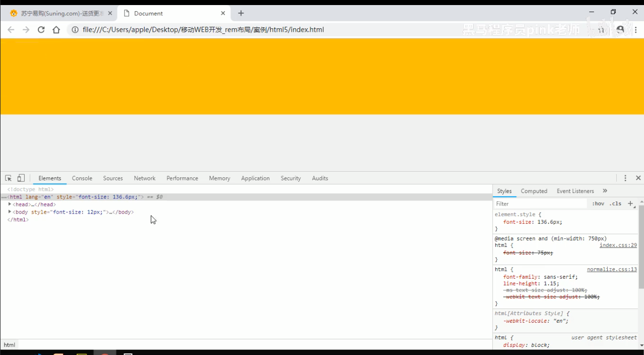Switch to the Elements panel
Screen dimensions: 644x355
coord(50,178)
